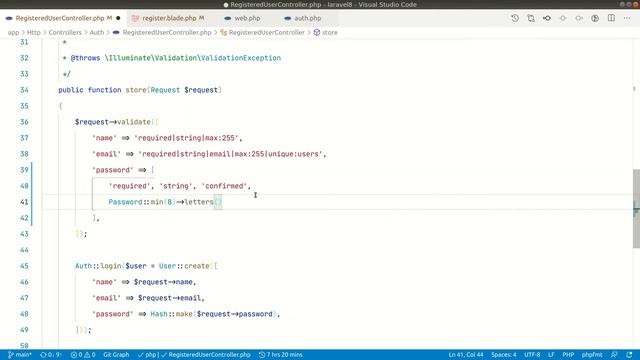The width and height of the screenshot is (640, 360).
Task: Click the circular toggle icon beside split editor
Action: click(595, 18)
